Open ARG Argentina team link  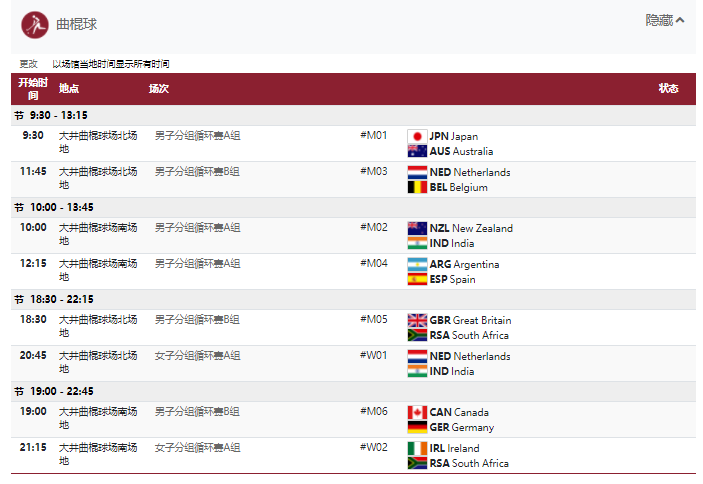point(464,264)
